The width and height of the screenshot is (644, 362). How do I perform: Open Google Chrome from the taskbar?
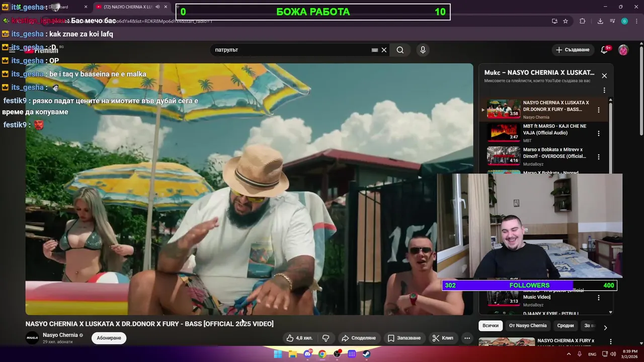[322, 354]
